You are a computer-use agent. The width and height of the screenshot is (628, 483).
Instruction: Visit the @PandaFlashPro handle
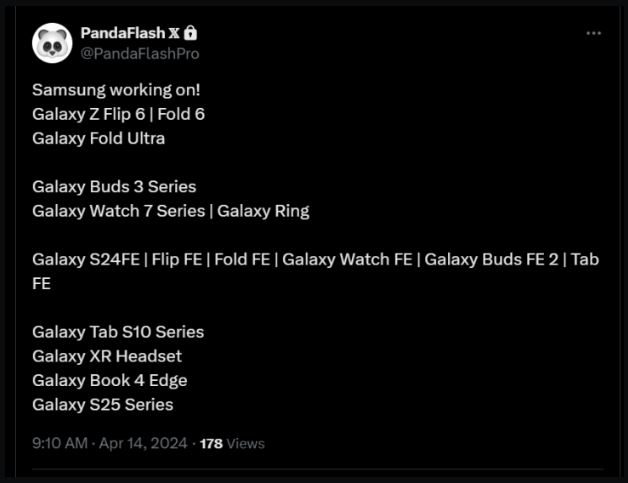click(140, 54)
